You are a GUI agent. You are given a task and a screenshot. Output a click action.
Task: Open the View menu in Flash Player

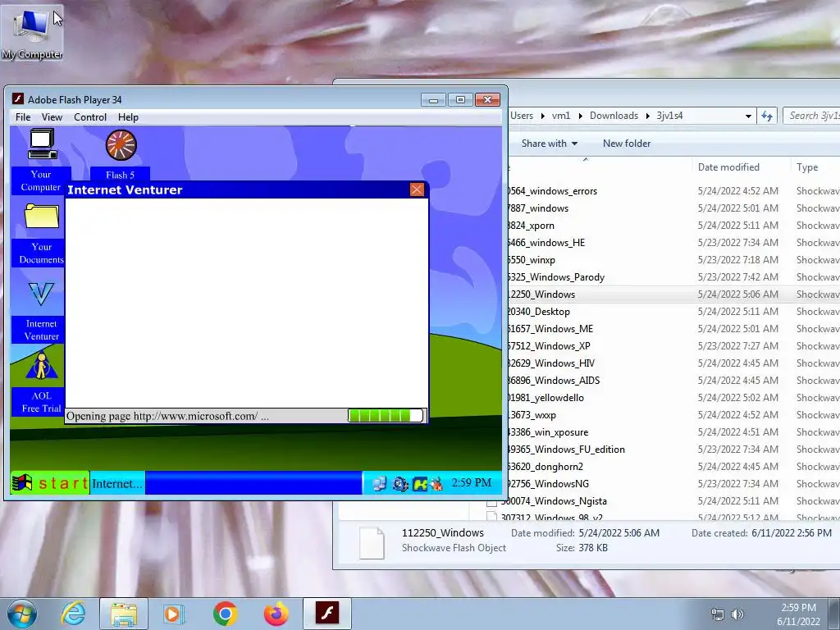[x=52, y=117]
